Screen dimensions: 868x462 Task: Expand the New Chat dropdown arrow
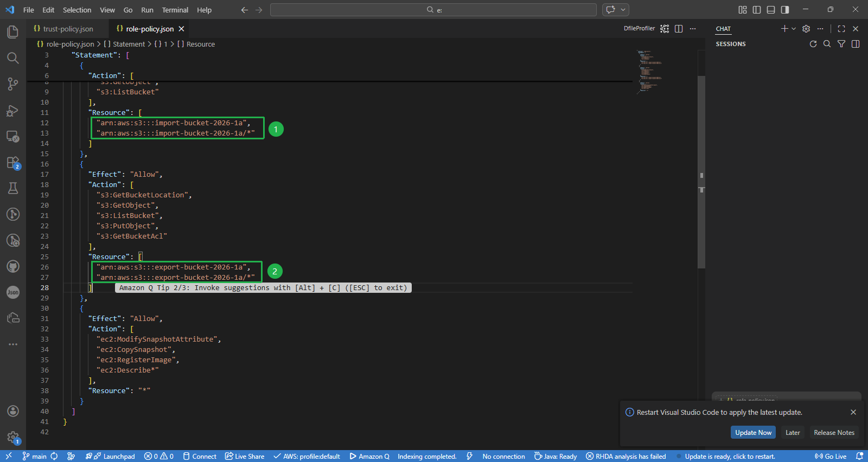tap(794, 29)
